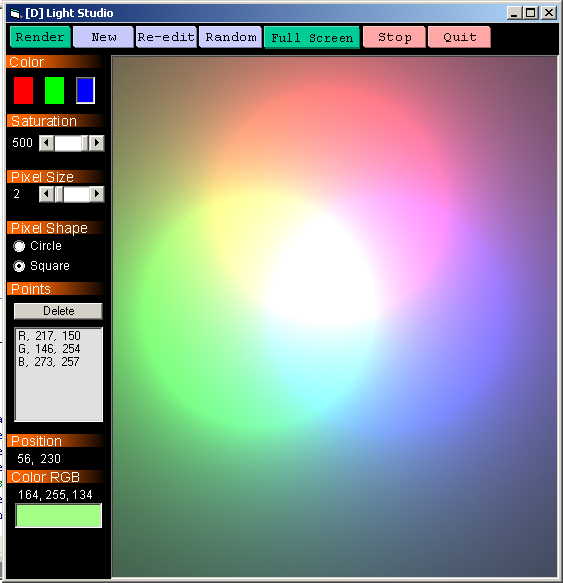Increase Pixel Size with the right arrow
This screenshot has width=563, height=583.
(97, 194)
